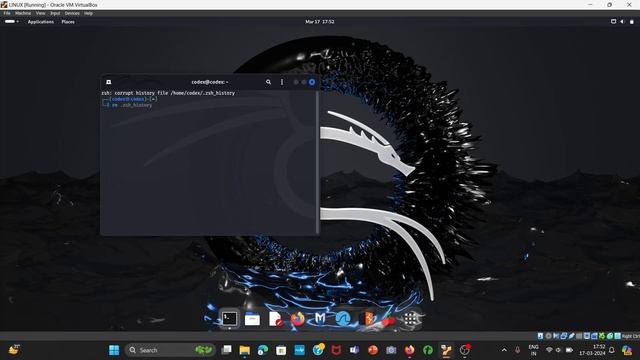Click the network icon in the Kali top bar
The image size is (640, 360).
(x=613, y=22)
